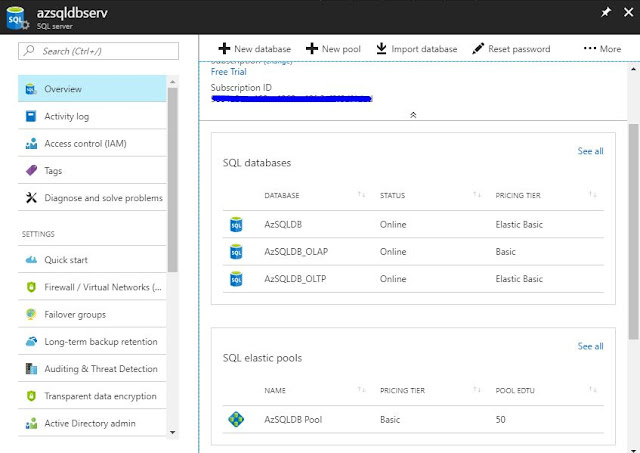640x453 pixels.
Task: Open the AzSQLDB_OLTP database
Action: 413,279
